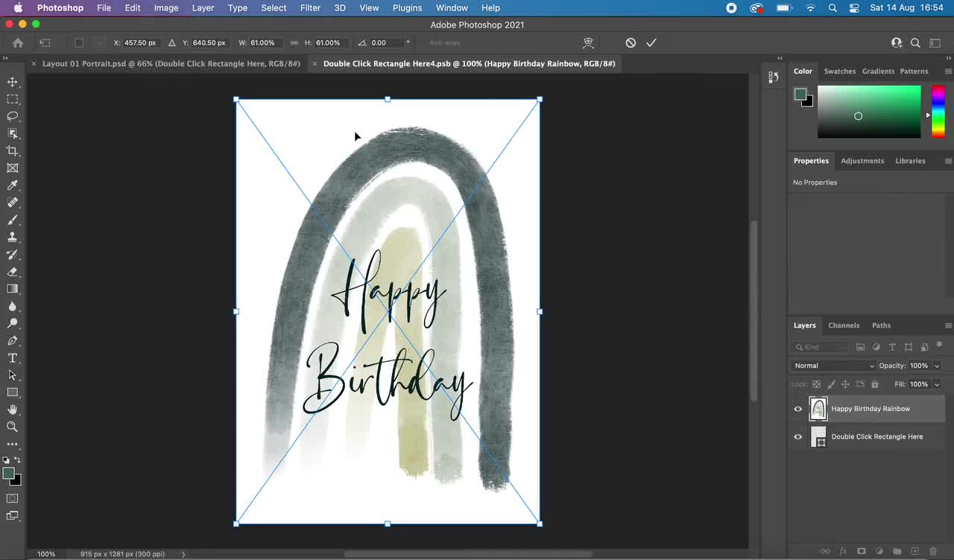The image size is (954, 560).
Task: Select the Frame tool
Action: click(x=13, y=168)
